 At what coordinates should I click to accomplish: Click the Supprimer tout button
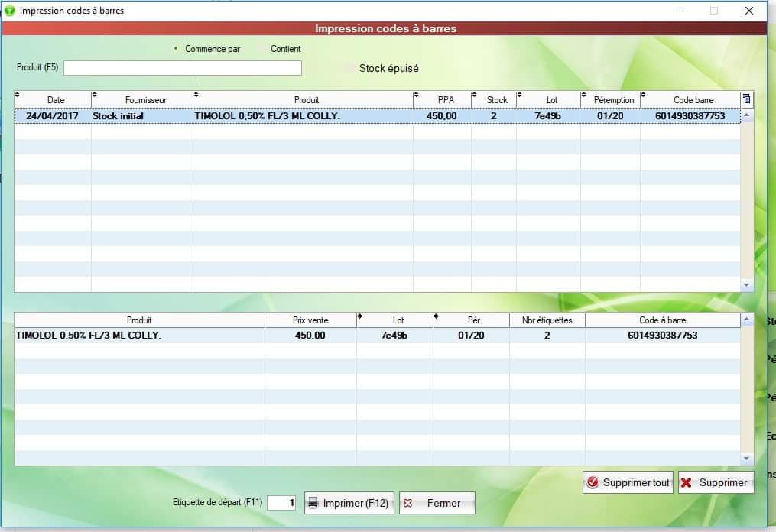(628, 482)
